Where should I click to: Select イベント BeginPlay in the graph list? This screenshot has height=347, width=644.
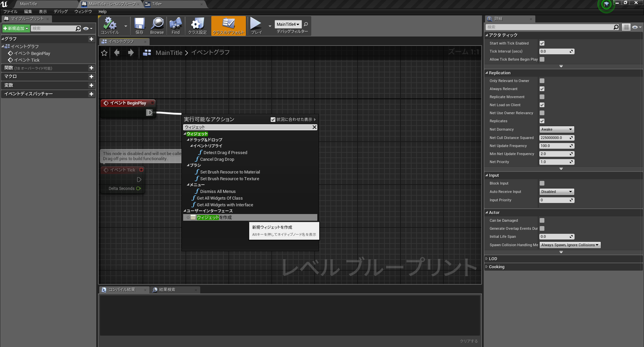(32, 53)
